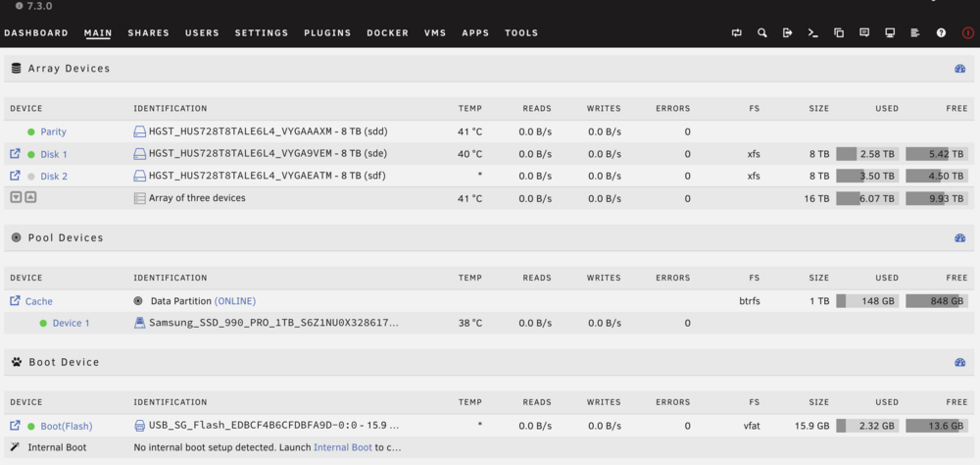
Task: Click Disk 1 used bar 2.58 TB
Action: pyautogui.click(x=867, y=154)
